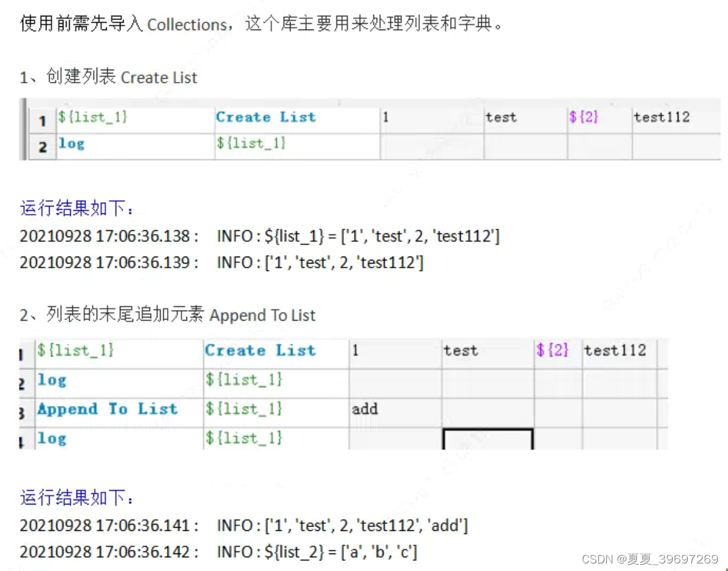
Task: Click the test112 value cell in row 1
Action: 661,117
